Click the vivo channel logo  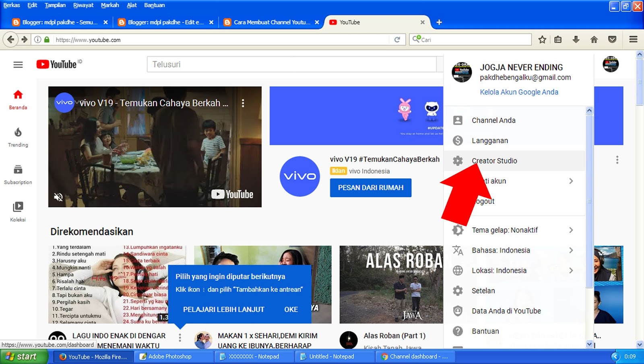[x=300, y=176]
